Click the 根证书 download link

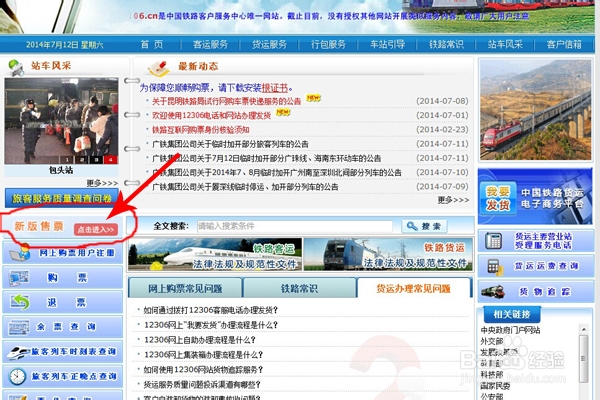275,88
